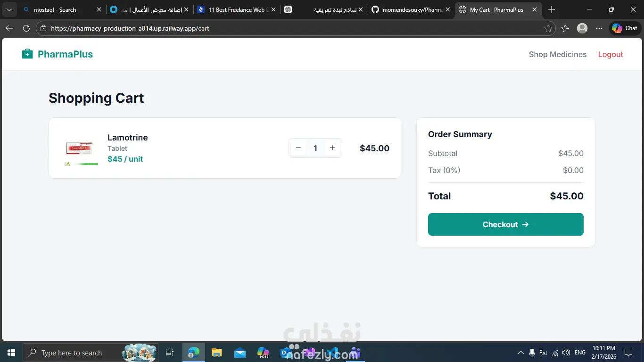This screenshot has width=644, height=362.
Task: Expand the tab actions menu chevron
Action: 9,9
